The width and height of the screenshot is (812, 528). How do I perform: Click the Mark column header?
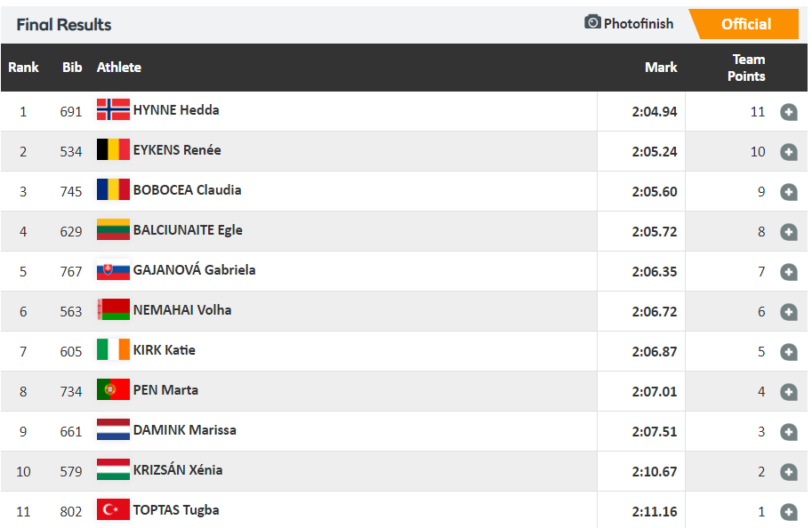pos(661,68)
